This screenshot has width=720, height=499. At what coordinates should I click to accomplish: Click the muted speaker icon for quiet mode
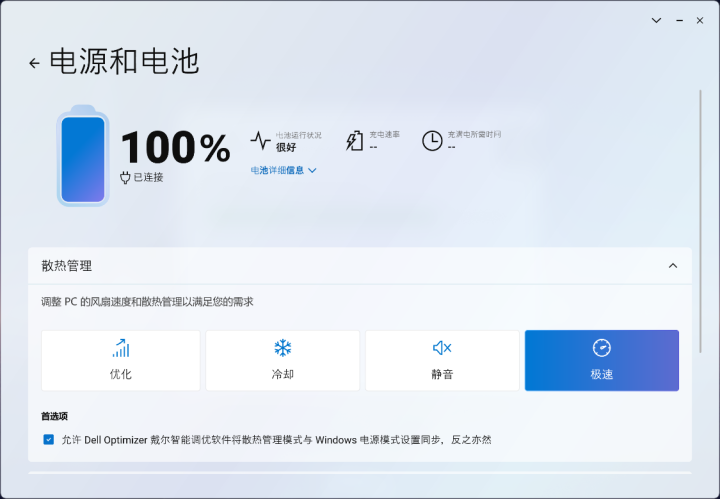coord(442,348)
